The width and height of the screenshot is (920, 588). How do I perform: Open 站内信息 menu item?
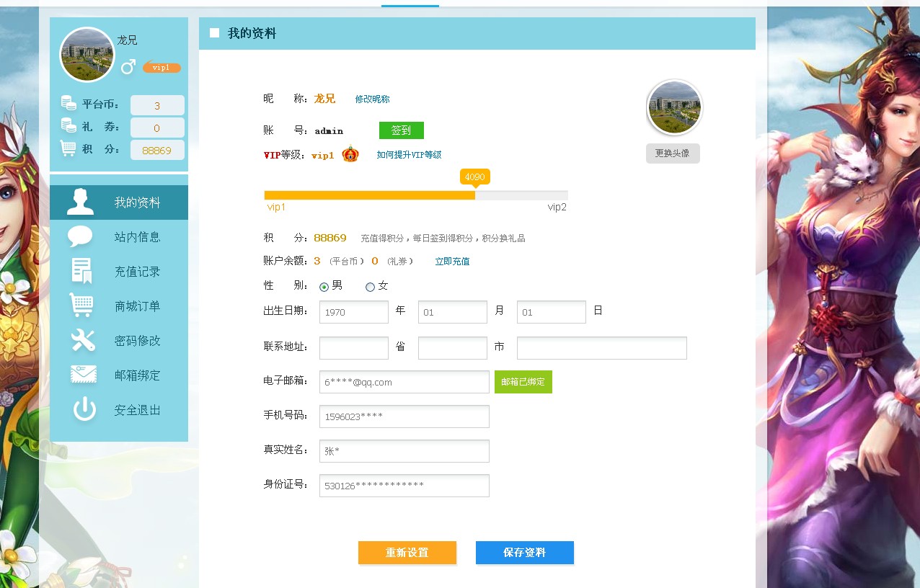coord(119,237)
